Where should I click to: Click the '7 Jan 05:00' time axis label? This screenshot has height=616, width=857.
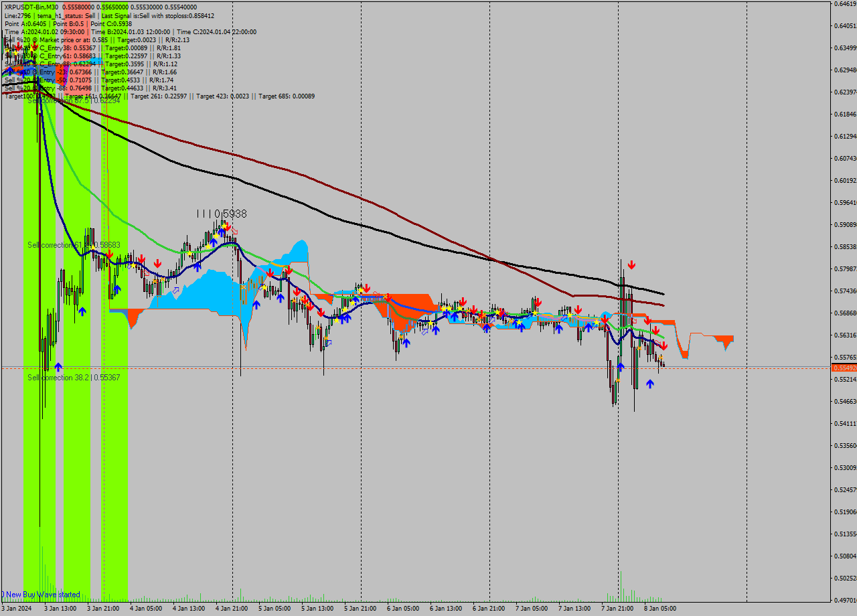click(532, 609)
